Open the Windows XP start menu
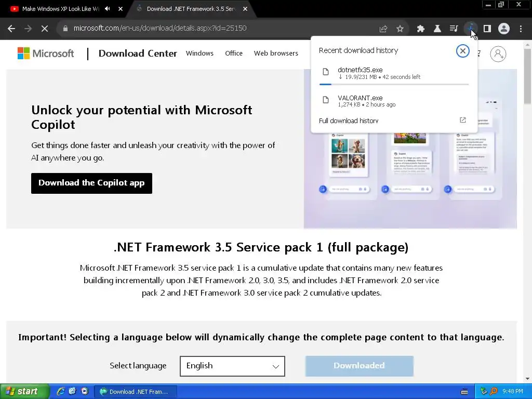532x399 pixels. coord(24,391)
